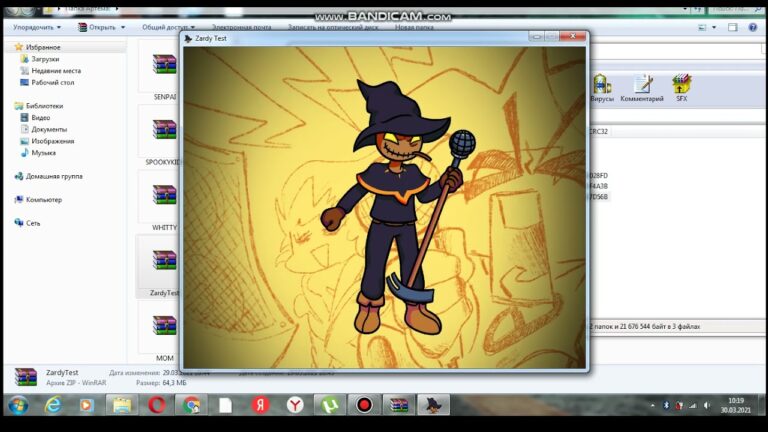
Task: Click Электронная почта toolbar command
Action: tap(241, 27)
